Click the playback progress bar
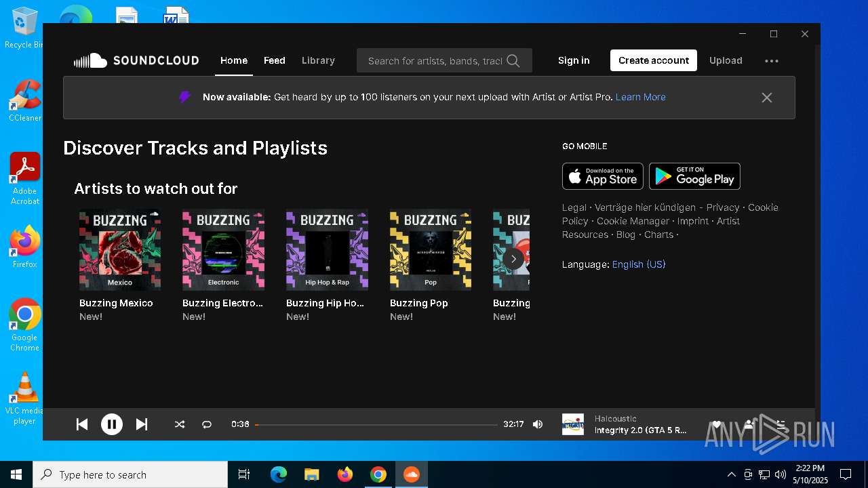The image size is (868, 488). tap(376, 425)
